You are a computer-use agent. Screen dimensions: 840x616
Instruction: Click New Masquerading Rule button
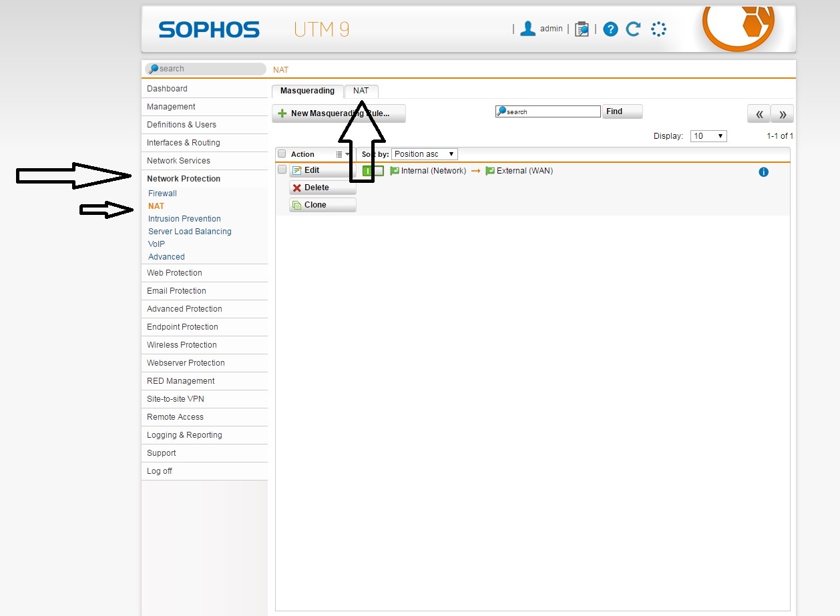tap(339, 113)
